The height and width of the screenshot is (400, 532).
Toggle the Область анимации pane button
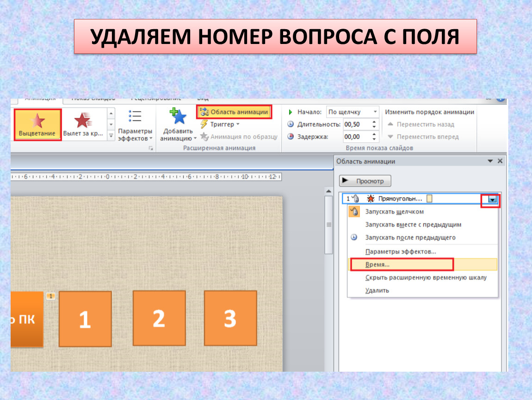point(234,112)
